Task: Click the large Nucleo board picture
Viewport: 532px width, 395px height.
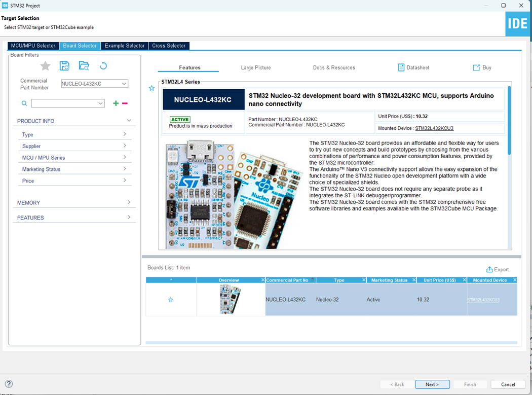Action: tap(234, 194)
